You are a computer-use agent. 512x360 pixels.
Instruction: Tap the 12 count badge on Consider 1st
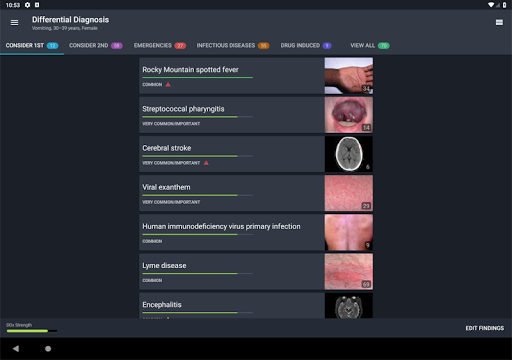pyautogui.click(x=53, y=46)
